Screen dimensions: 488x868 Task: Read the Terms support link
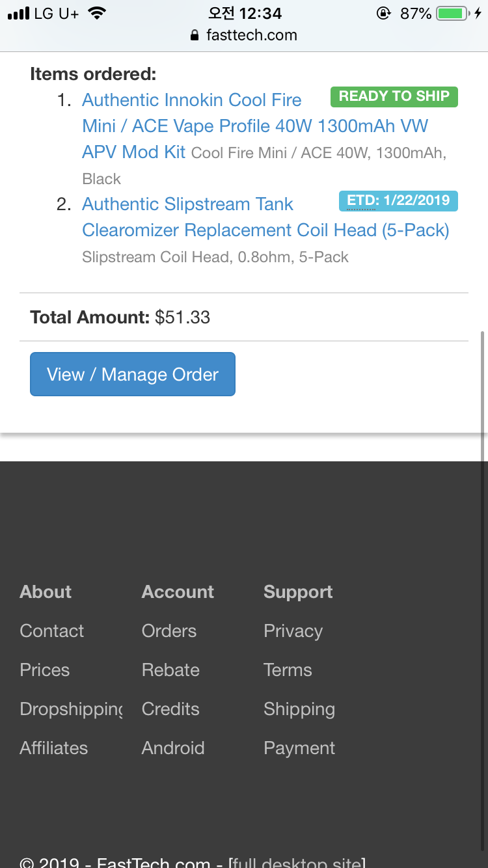pyautogui.click(x=288, y=670)
